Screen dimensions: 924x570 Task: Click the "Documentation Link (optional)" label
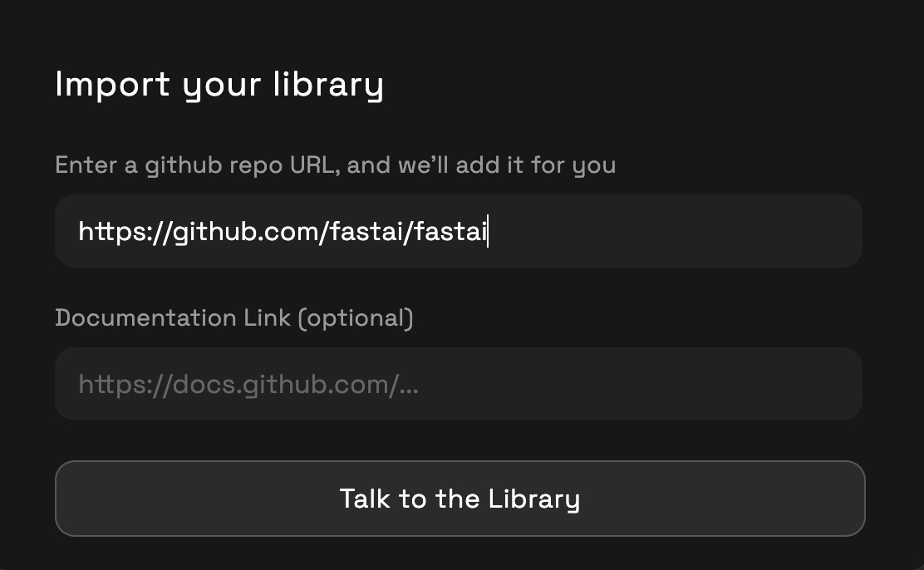pyautogui.click(x=233, y=317)
